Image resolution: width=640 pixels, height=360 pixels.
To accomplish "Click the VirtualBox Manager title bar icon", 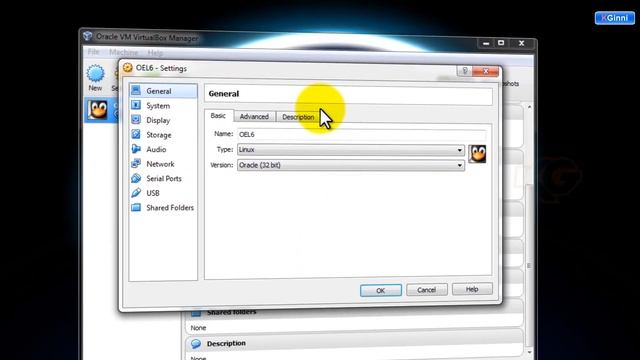I will click(88, 36).
